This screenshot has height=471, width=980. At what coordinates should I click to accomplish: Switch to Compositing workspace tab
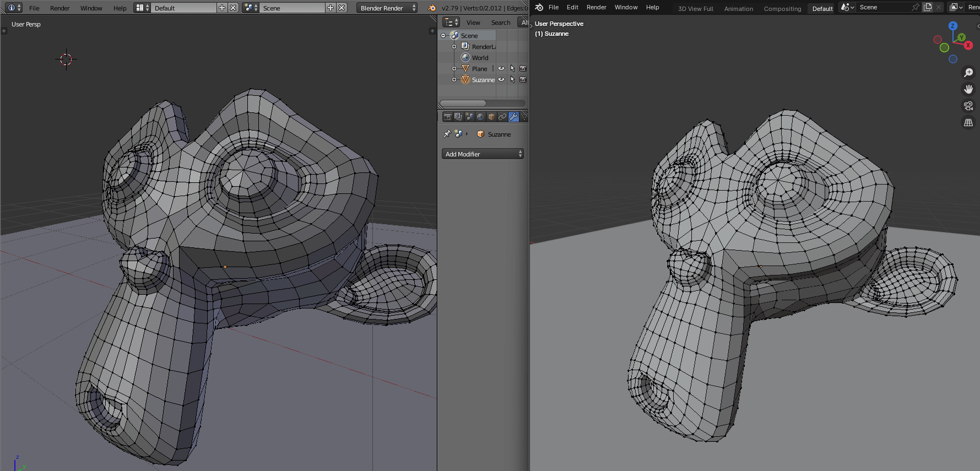pyautogui.click(x=782, y=9)
